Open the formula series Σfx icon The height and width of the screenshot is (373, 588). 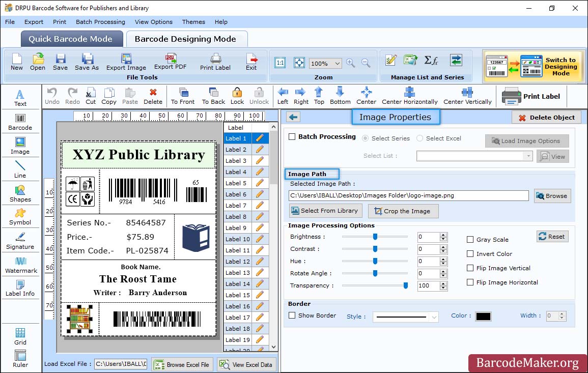(431, 61)
